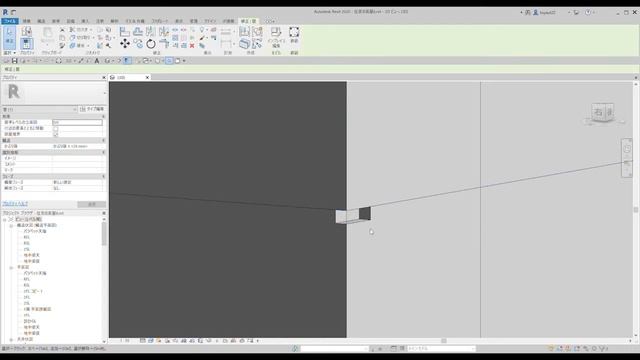
Task: Click the Revit R icon in Properties preview
Action: 14,91
